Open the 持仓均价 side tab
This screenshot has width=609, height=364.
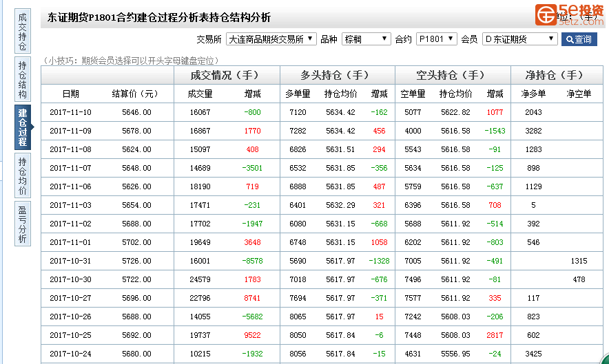(23, 175)
